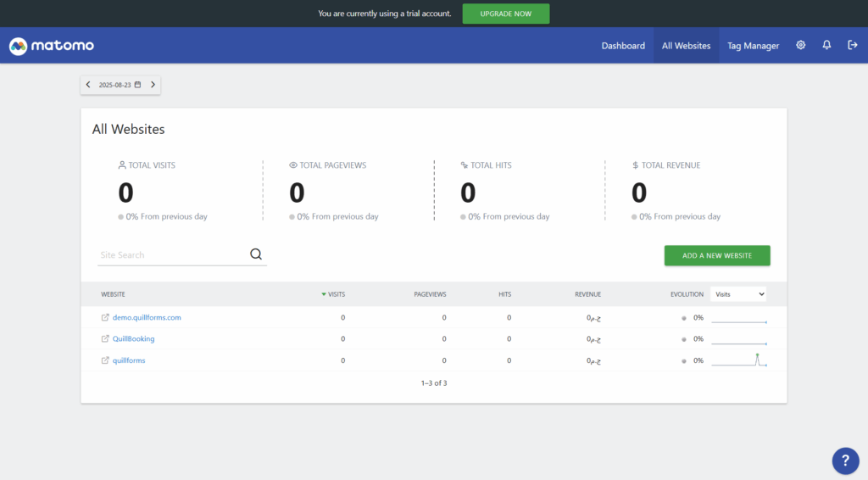868x480 pixels.
Task: Click external link icon beside QuillBooking
Action: click(105, 339)
